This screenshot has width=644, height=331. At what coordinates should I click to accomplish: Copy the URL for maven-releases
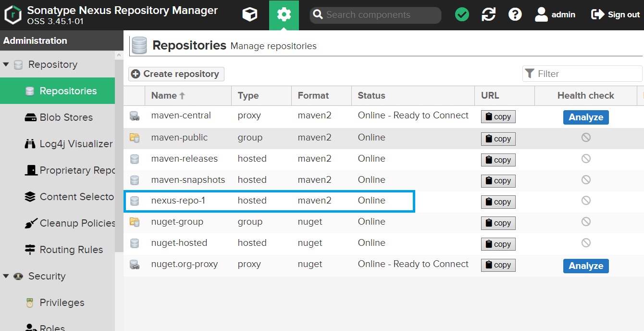tap(498, 160)
